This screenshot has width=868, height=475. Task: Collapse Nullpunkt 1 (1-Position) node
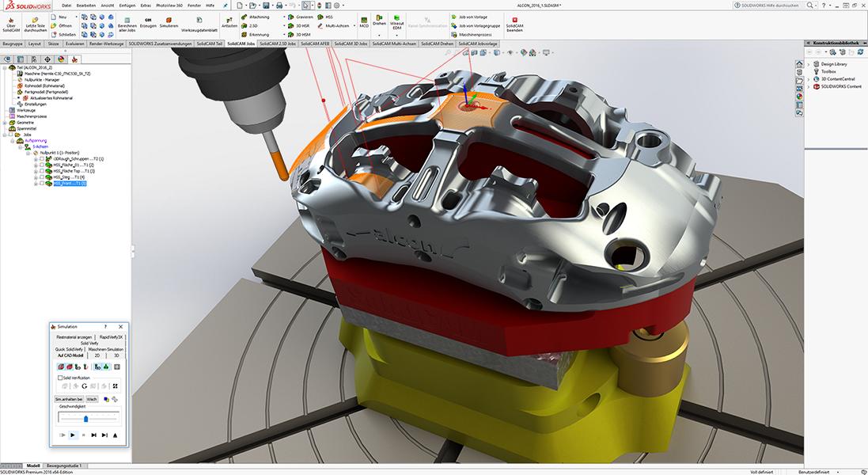tap(28, 153)
